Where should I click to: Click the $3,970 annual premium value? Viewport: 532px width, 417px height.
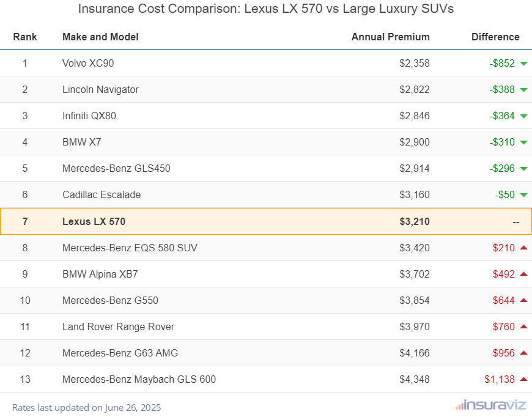[x=415, y=327]
